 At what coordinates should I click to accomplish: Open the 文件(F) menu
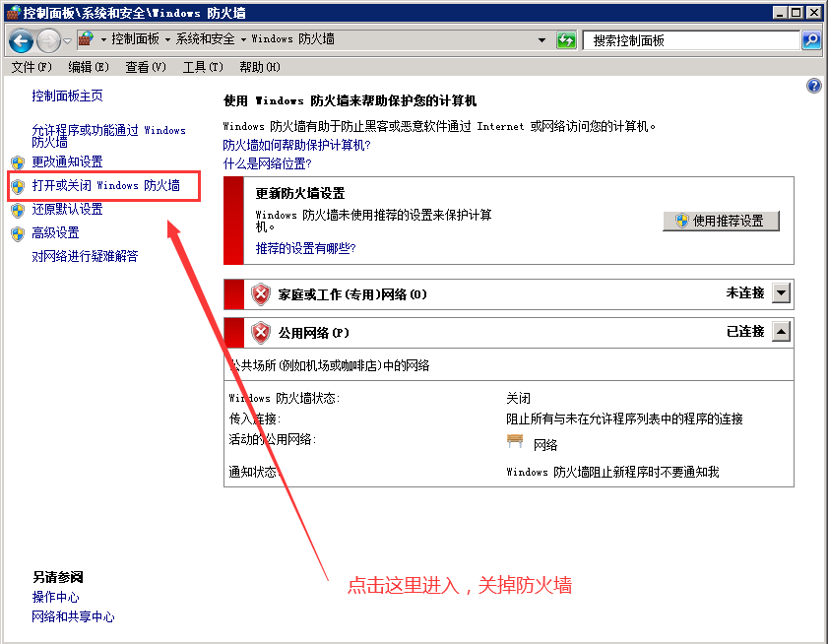click(x=32, y=67)
